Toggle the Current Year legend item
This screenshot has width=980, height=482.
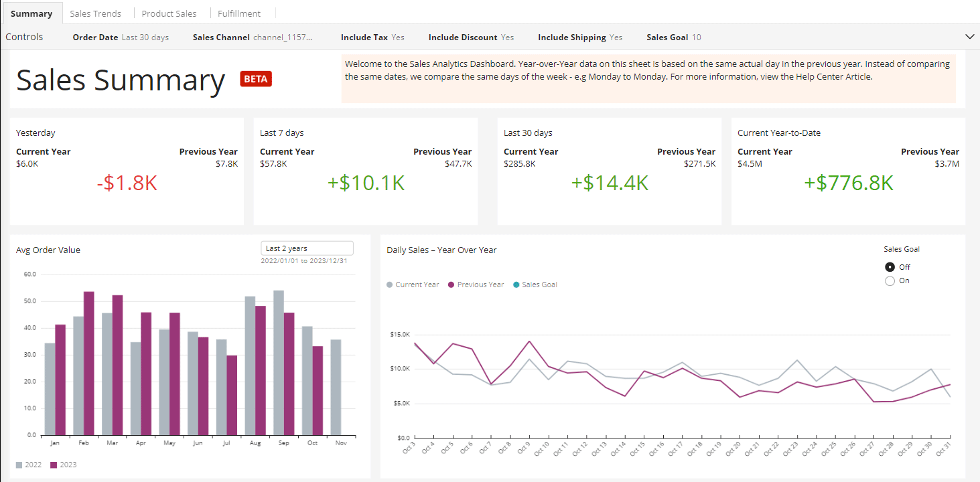412,284
